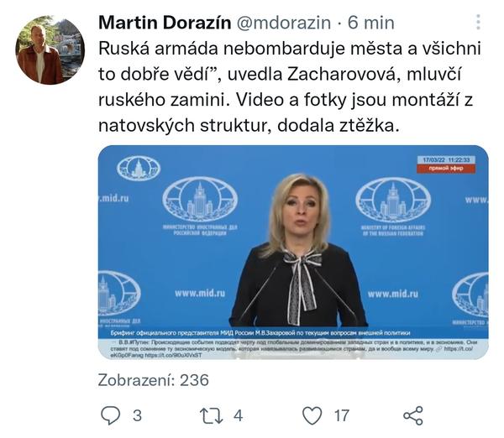This screenshot has width=504, height=438.
Task: Click the retweet count 4
Action: (x=238, y=416)
